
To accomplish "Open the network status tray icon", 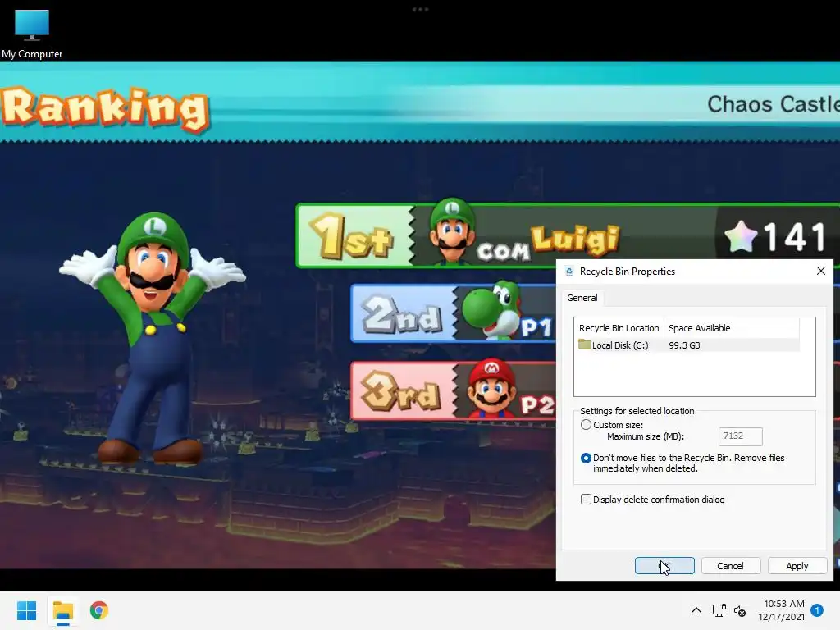I will click(x=719, y=610).
